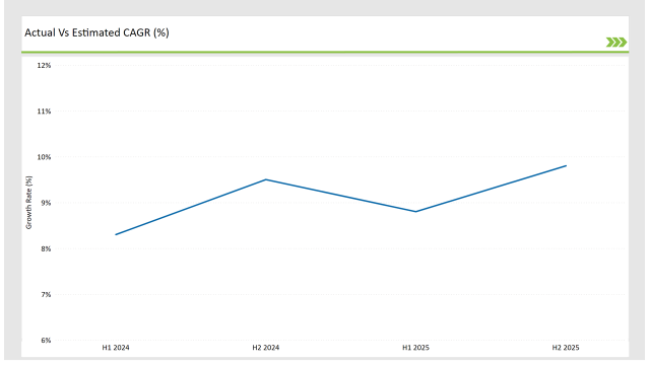Click the blue line between H2 2024 and H1 2025
The height and width of the screenshot is (365, 650).
[341, 196]
